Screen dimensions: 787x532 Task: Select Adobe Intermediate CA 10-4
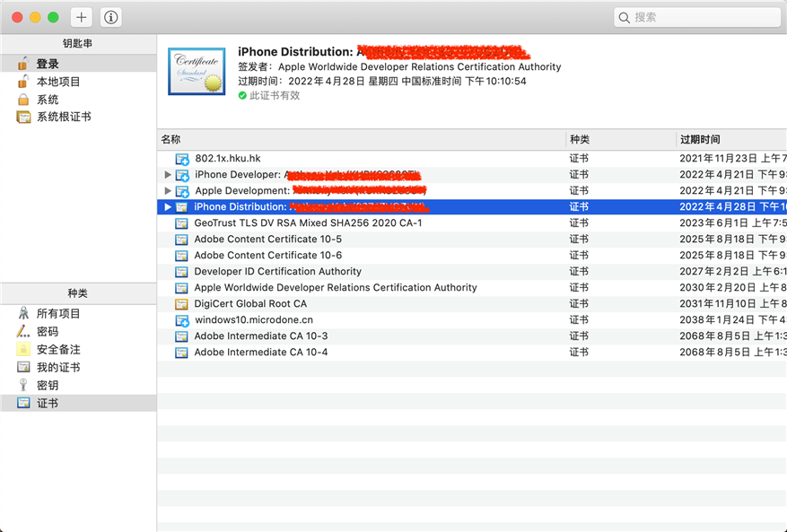click(261, 352)
